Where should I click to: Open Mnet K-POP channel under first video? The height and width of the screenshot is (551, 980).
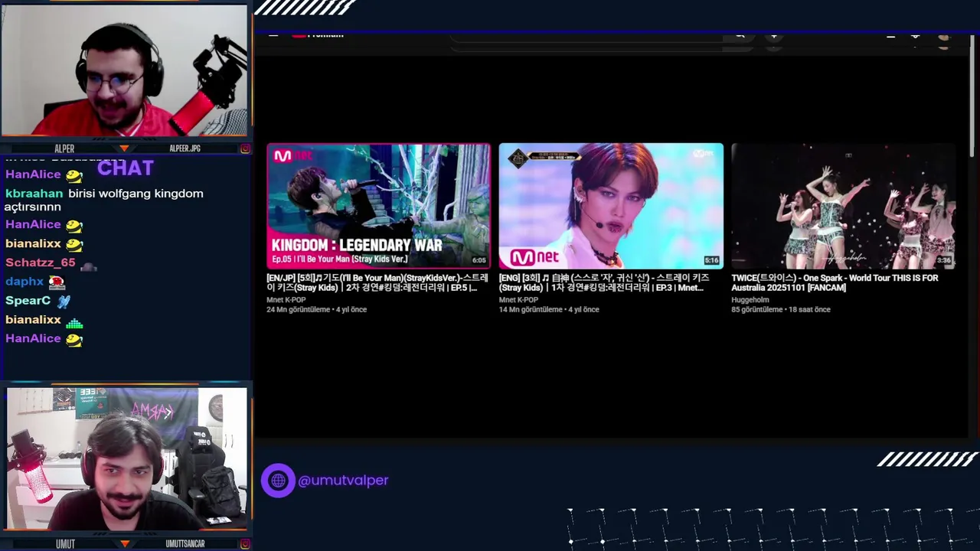pos(286,300)
